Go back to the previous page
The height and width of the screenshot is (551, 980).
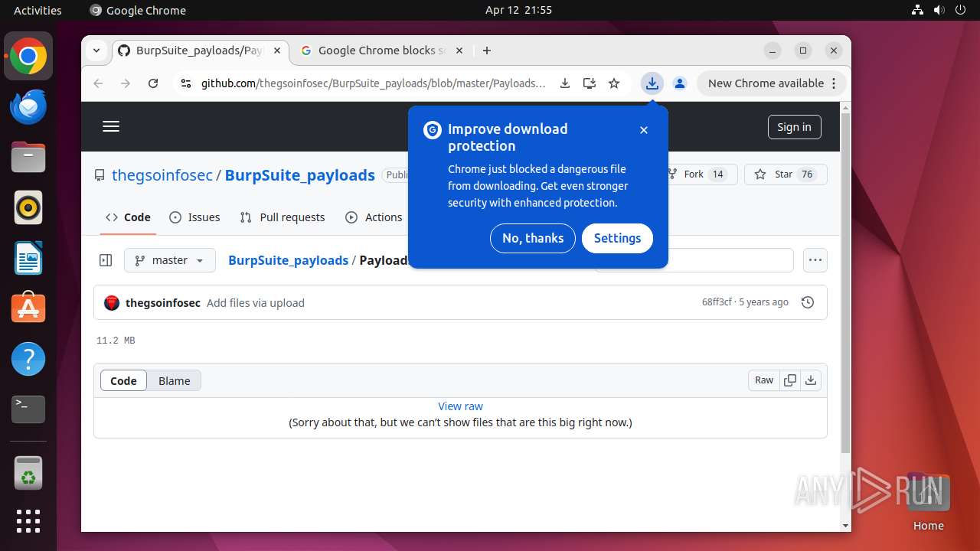(98, 83)
